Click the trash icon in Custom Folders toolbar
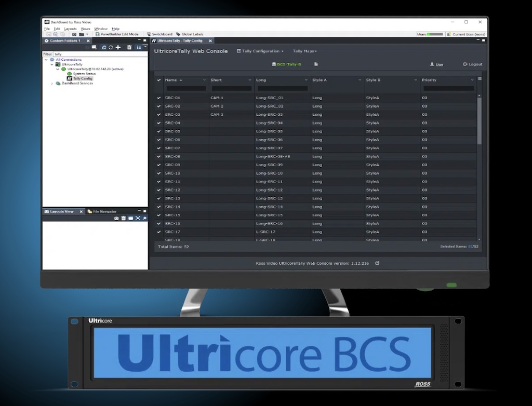The width and height of the screenshot is (532, 406). click(129, 47)
